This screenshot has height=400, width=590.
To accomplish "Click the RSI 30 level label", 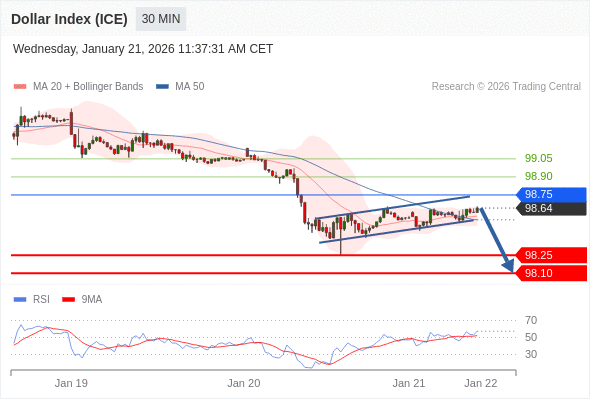I will coord(531,354).
